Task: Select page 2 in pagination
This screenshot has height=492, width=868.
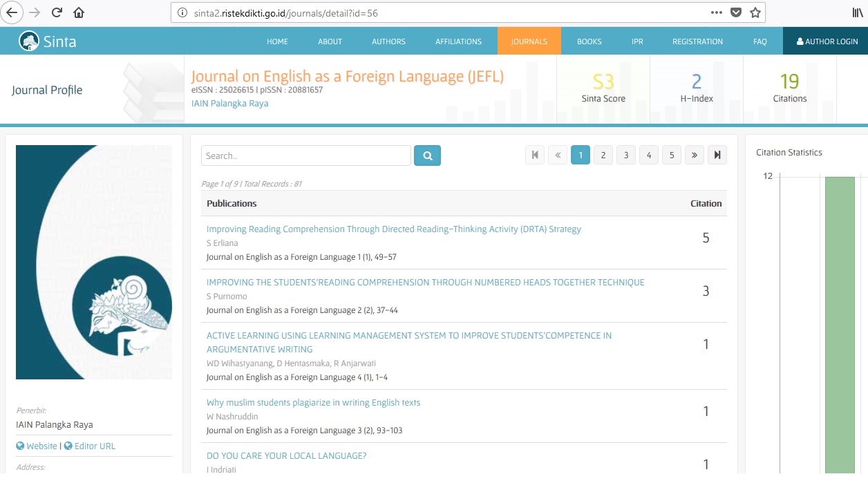Action: coord(603,155)
